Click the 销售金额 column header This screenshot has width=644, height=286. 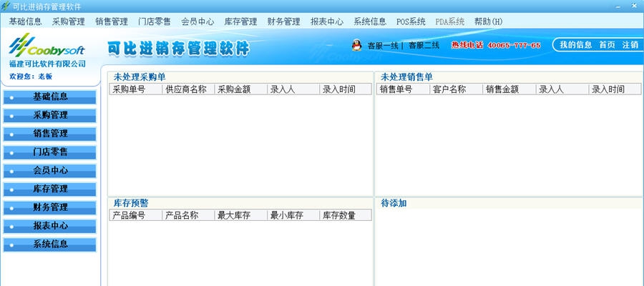(509, 89)
